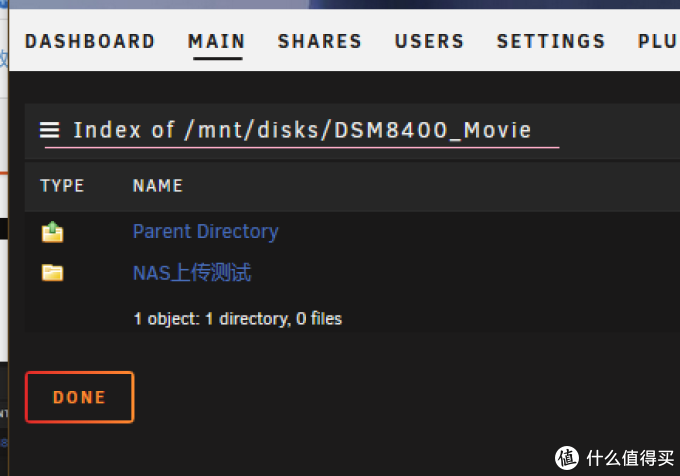Click the object count summary text

click(x=238, y=319)
